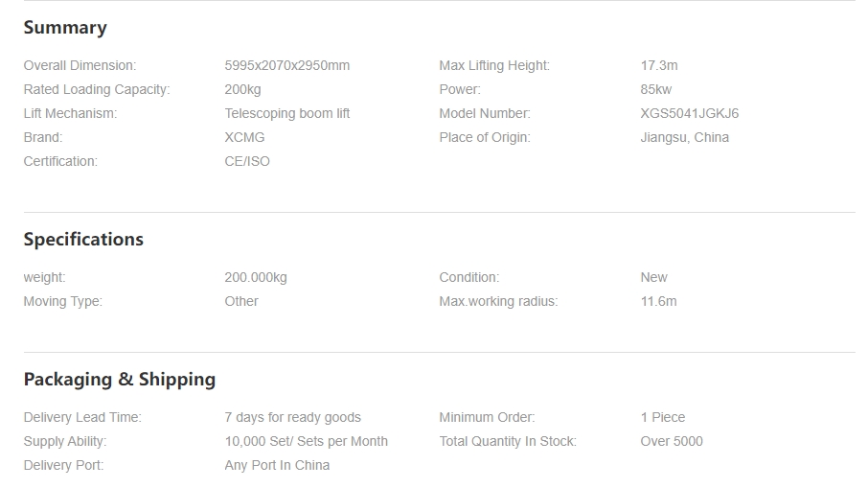Click the Summary section heading
The height and width of the screenshot is (488, 868).
click(x=65, y=27)
